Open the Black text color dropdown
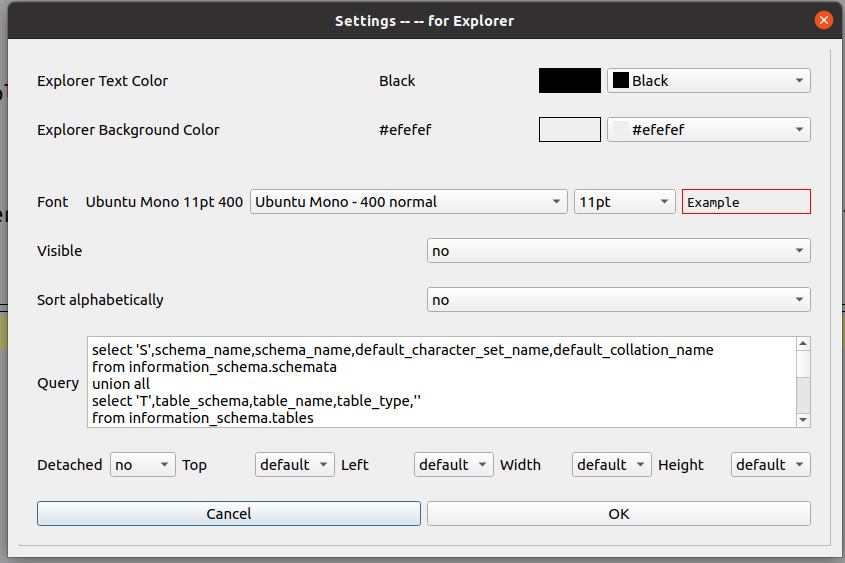The image size is (845, 563). pos(709,80)
